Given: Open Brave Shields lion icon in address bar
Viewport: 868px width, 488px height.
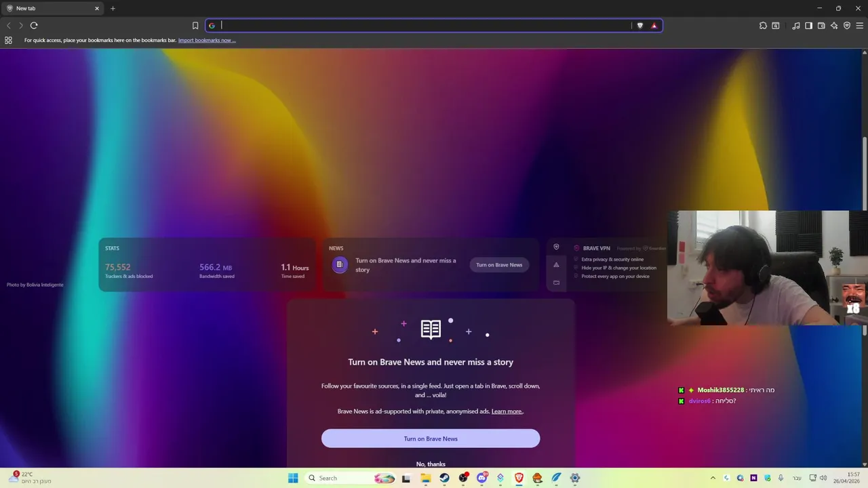Looking at the screenshot, I should pyautogui.click(x=639, y=26).
